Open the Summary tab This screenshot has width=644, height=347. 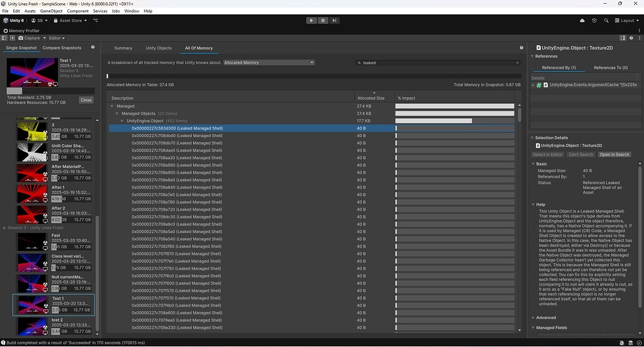tap(123, 48)
